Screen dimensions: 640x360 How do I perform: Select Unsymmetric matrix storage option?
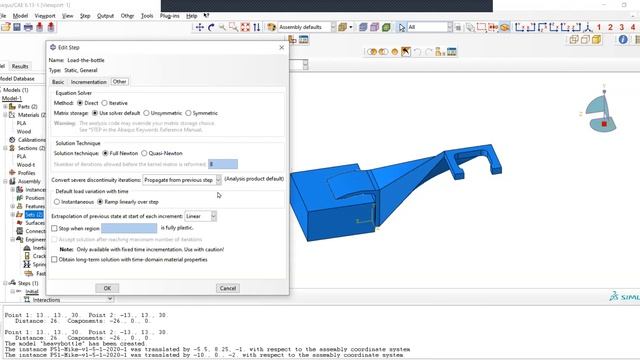146,113
